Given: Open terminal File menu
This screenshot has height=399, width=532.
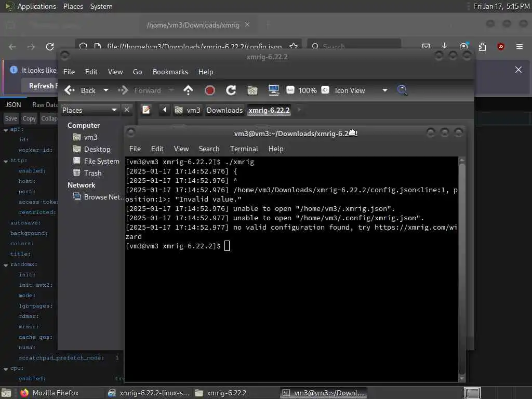Looking at the screenshot, I should pyautogui.click(x=135, y=149).
